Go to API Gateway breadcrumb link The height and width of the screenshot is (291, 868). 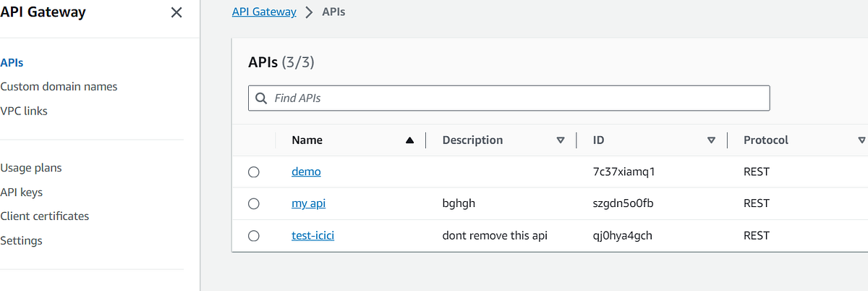pyautogui.click(x=264, y=12)
